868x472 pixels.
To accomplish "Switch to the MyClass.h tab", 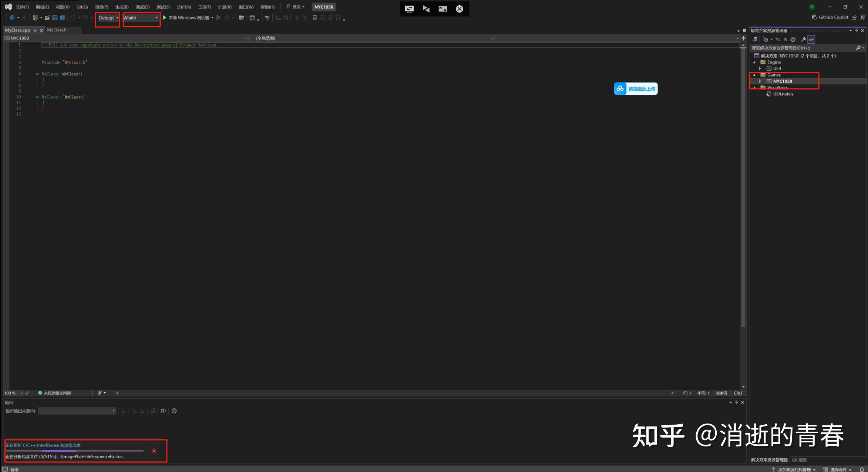I will (56, 30).
